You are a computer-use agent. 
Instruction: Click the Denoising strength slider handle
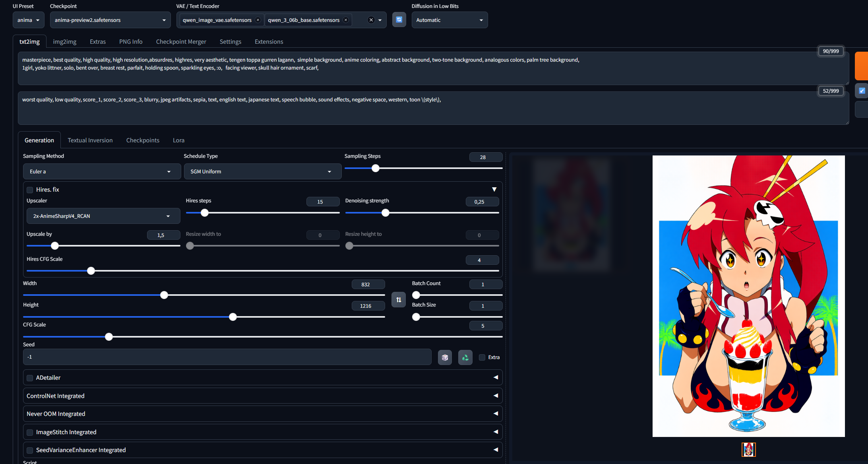point(385,213)
